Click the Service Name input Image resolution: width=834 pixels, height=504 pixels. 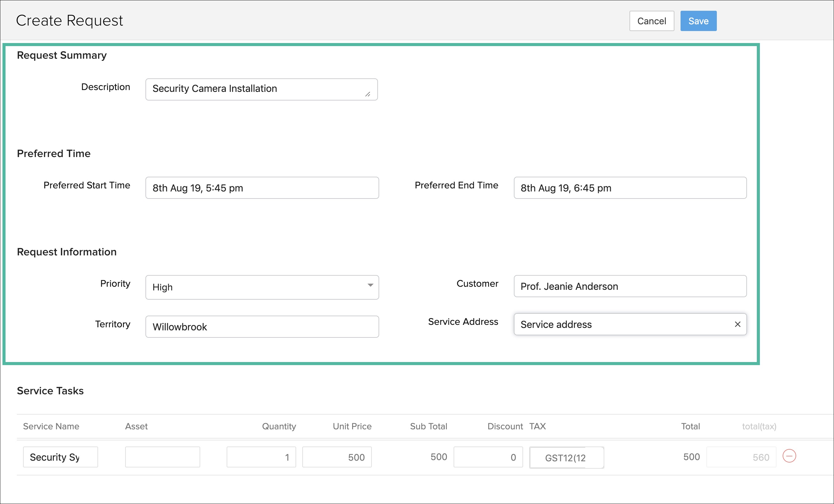click(60, 457)
